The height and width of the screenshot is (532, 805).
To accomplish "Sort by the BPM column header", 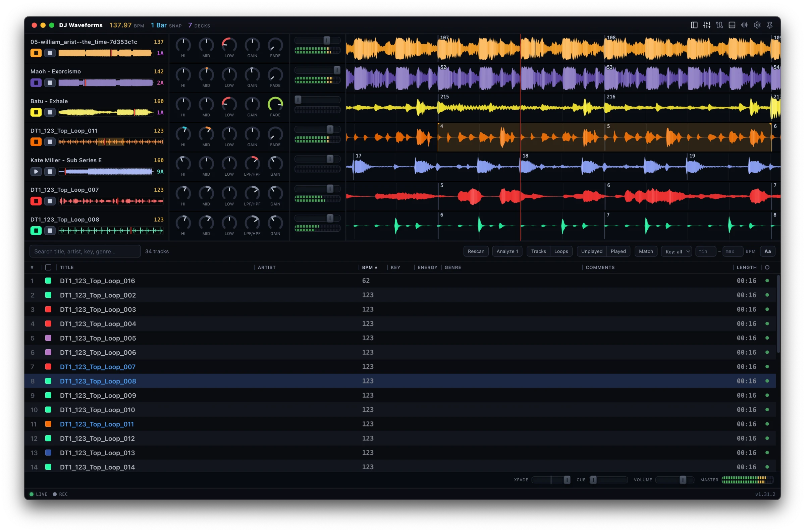I will 369,268.
